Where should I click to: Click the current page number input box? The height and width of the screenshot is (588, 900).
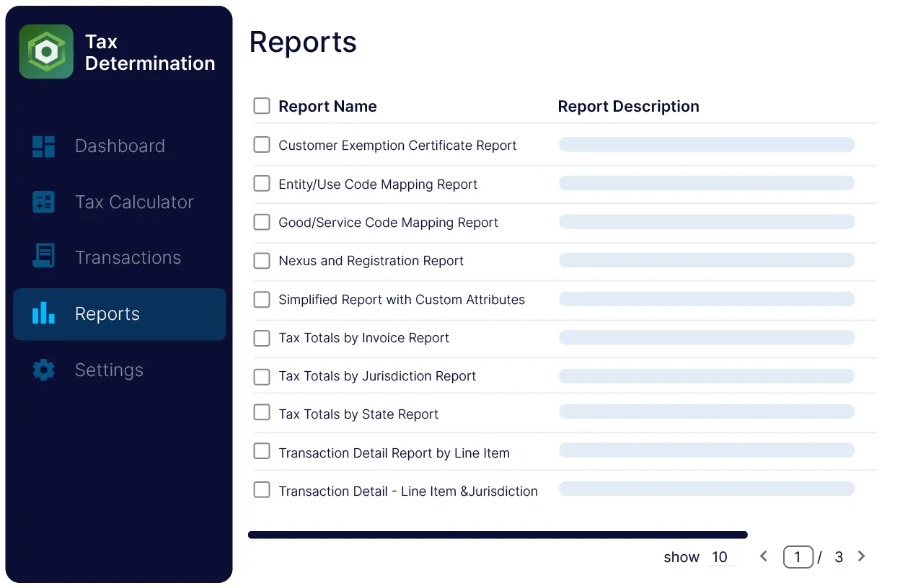(798, 557)
